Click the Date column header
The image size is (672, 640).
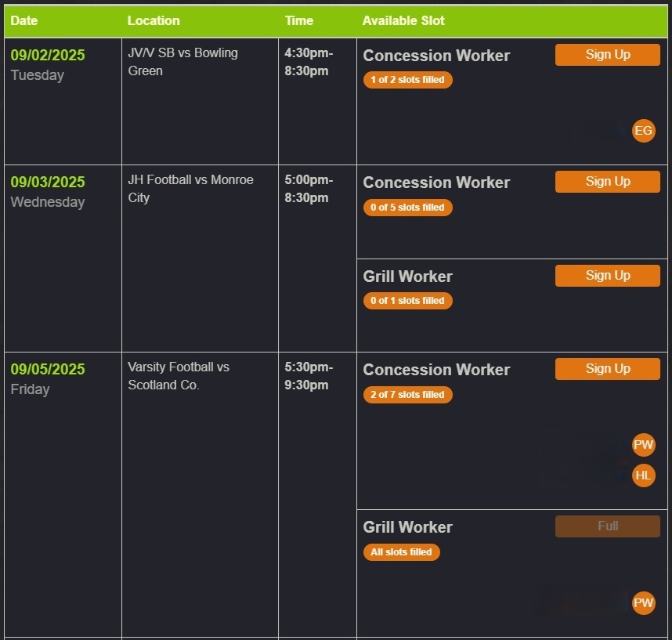(23, 20)
